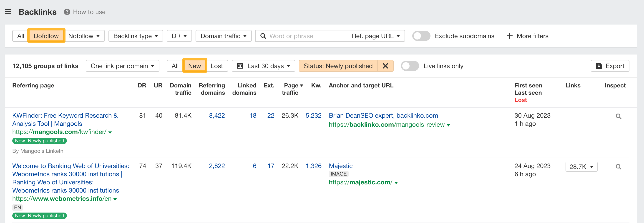Select the Lost links tab
Image resolution: width=644 pixels, height=223 pixels.
click(x=216, y=66)
